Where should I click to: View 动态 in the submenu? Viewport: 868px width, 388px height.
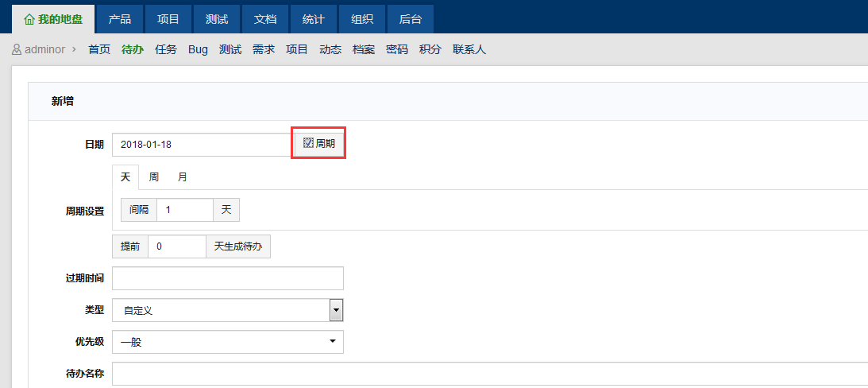330,50
